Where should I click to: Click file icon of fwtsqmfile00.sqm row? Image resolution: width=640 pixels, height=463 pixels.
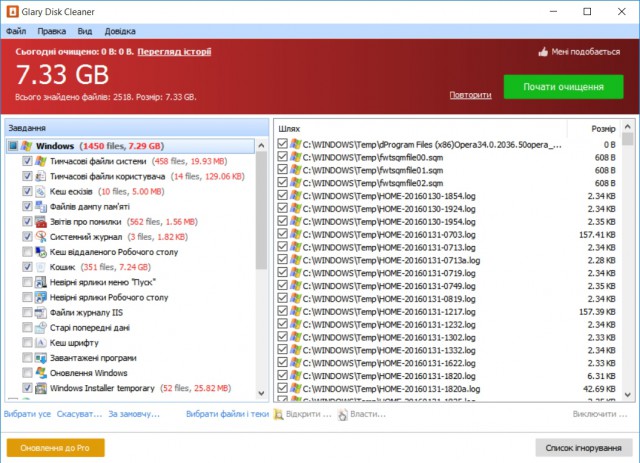(296, 157)
